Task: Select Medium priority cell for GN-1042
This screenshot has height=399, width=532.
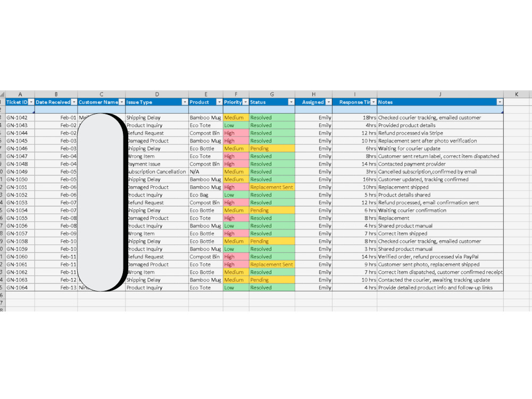Action: point(236,118)
